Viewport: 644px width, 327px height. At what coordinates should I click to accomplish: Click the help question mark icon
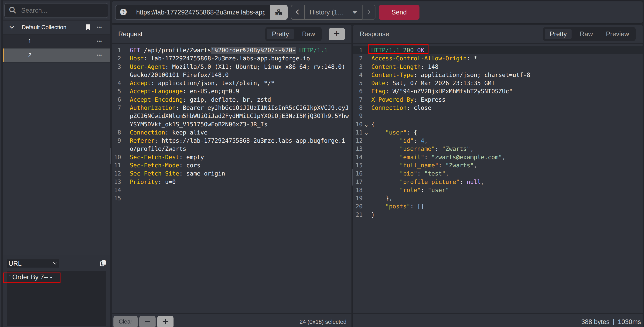click(123, 12)
